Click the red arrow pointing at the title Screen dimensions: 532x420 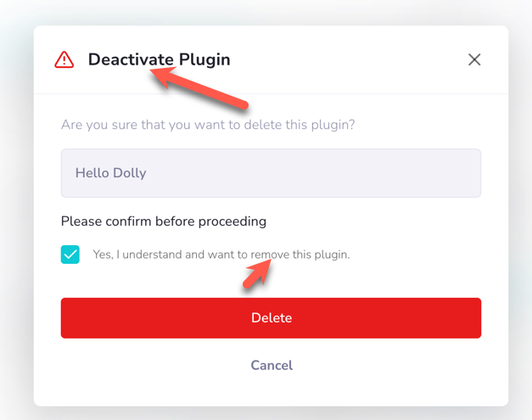pos(199,87)
